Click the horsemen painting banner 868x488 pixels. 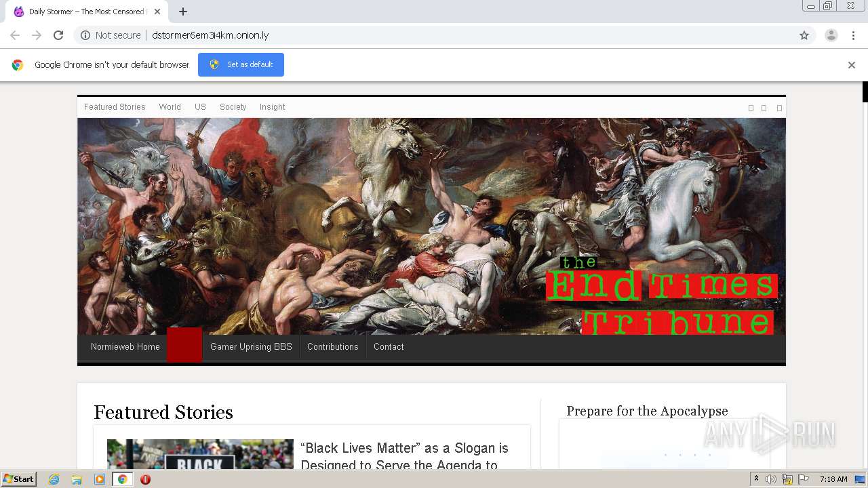click(431, 226)
